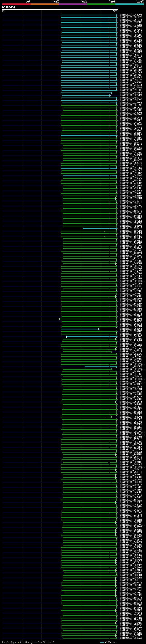The image size is (146, 644).
Task: Click the white query sequence ruler bar
Action: coord(60,10)
